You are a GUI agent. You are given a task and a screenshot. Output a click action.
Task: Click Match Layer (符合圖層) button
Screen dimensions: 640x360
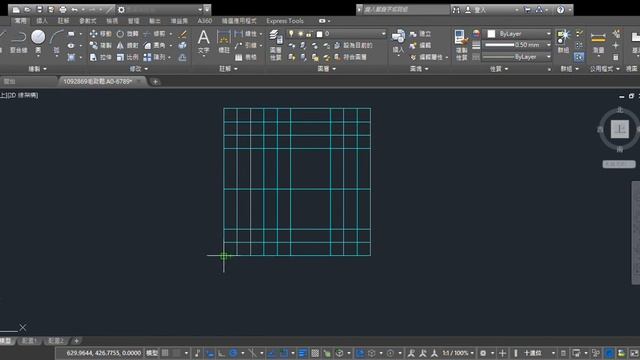coord(350,57)
